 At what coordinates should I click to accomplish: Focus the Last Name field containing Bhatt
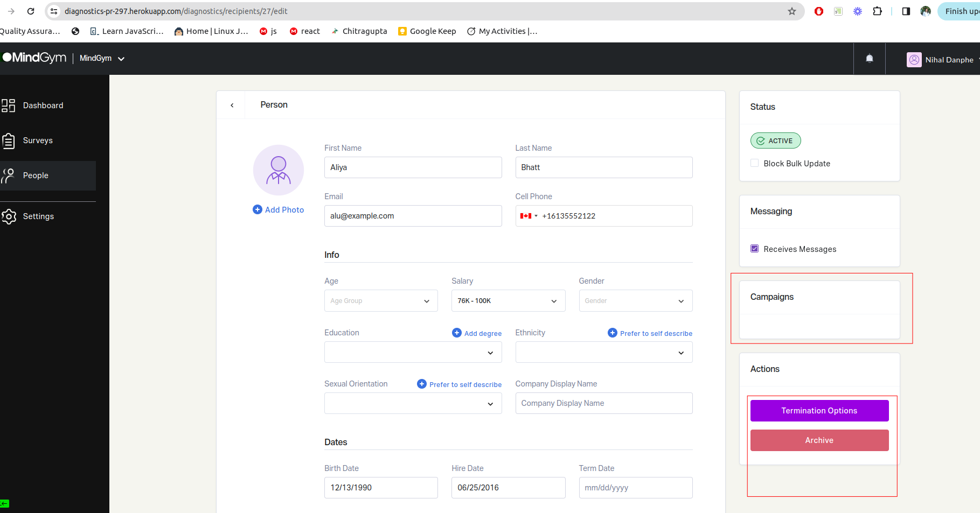coord(604,167)
